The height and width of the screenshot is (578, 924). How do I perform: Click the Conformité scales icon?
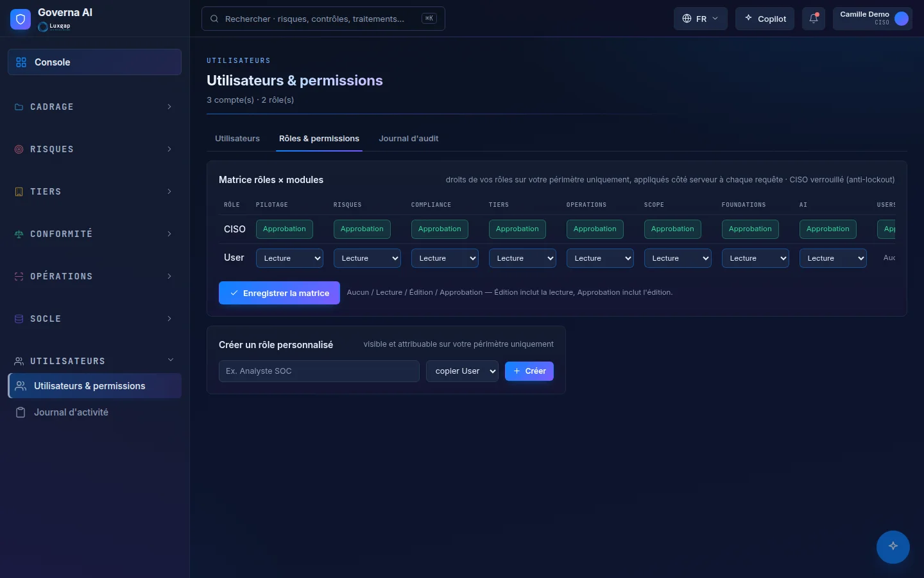pos(19,234)
